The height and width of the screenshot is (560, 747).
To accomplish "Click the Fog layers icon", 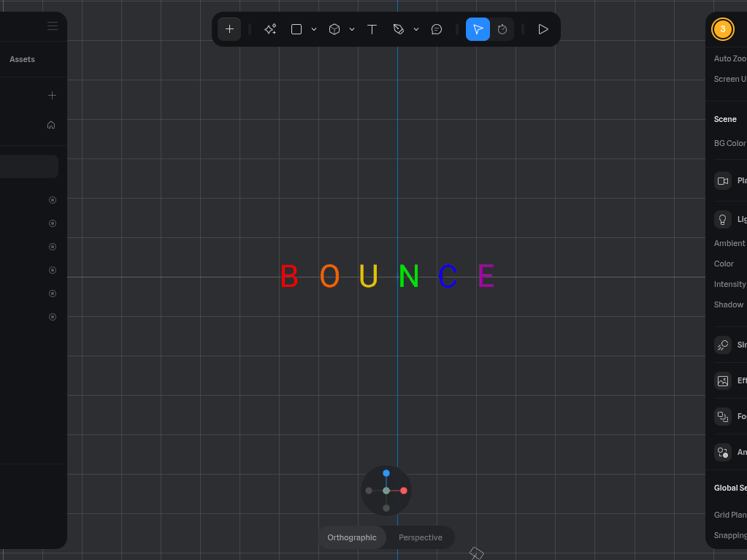I will point(723,416).
